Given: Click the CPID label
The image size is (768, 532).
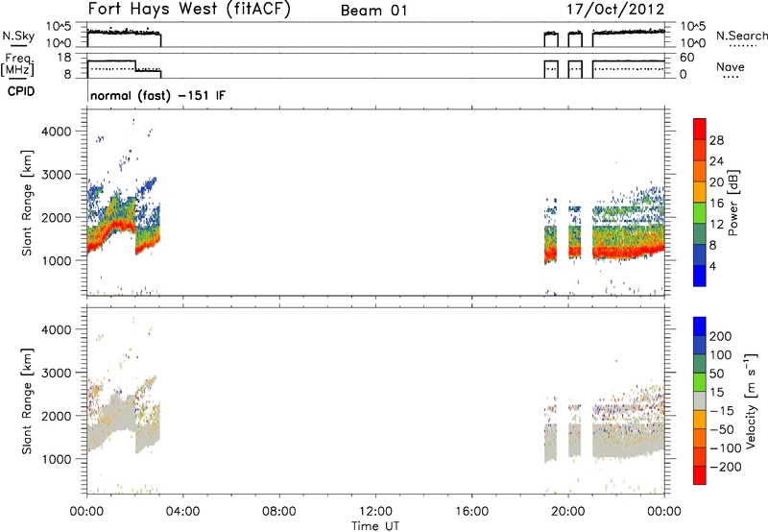Looking at the screenshot, I should tap(21, 91).
